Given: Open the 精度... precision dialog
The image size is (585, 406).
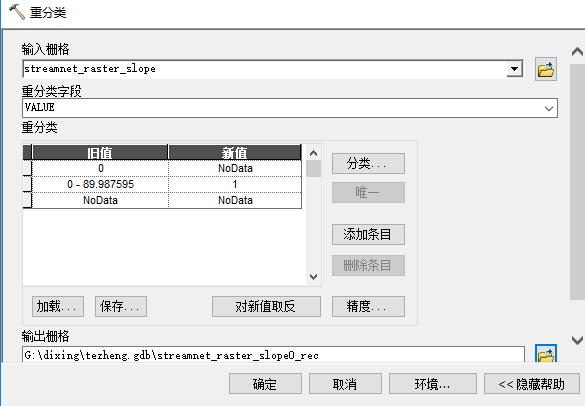Looking at the screenshot, I should (368, 306).
